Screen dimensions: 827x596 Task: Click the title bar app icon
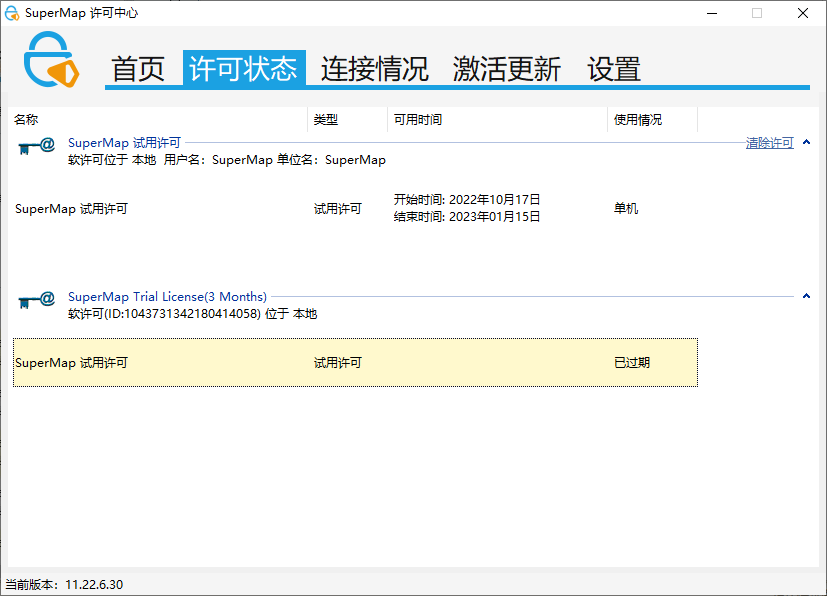13,13
